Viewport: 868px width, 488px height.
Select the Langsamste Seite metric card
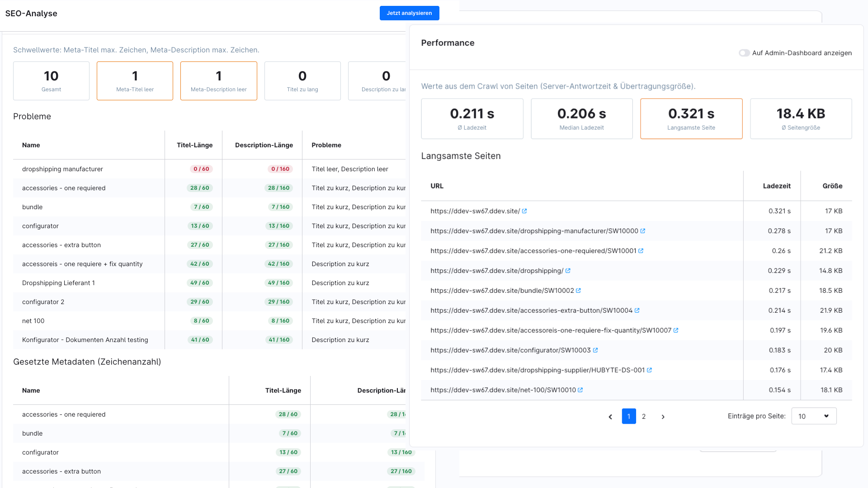[x=691, y=119]
